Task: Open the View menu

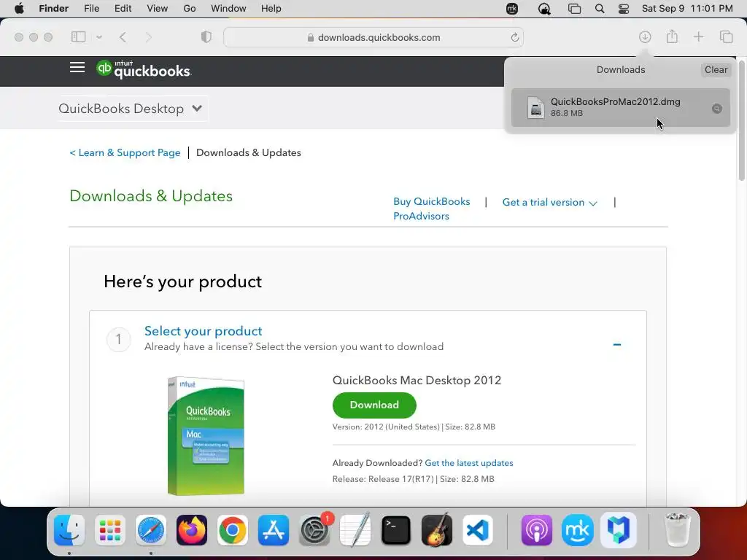Action: 158,9
